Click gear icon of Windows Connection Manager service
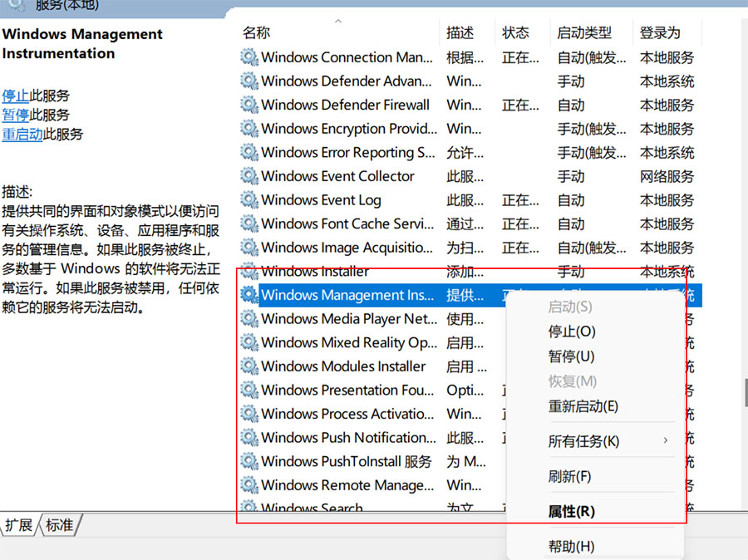This screenshot has width=748, height=560. 249,56
